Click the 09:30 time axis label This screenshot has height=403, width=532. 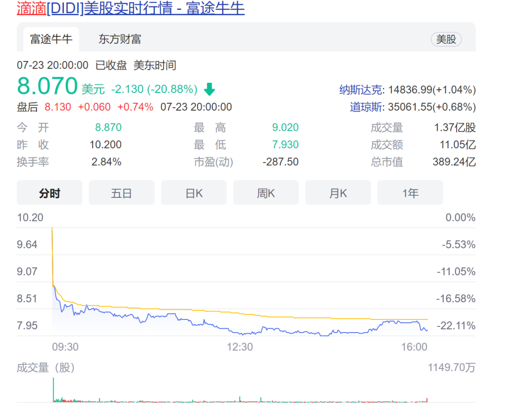pos(65,347)
